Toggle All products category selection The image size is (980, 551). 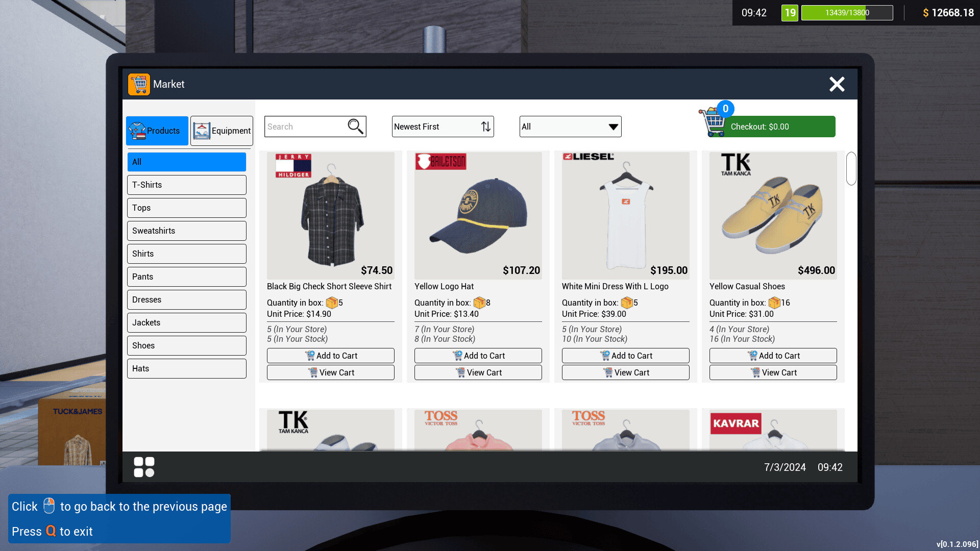point(187,161)
